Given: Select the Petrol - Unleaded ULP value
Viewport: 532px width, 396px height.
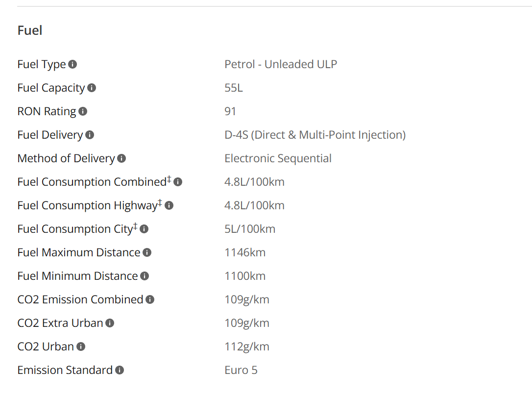Looking at the screenshot, I should 281,64.
